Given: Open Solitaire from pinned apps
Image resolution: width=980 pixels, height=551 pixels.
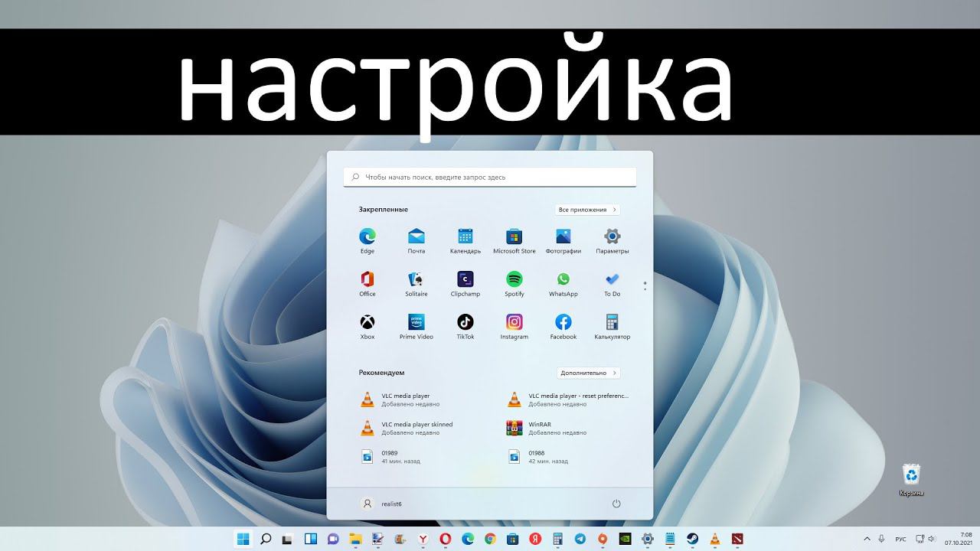Looking at the screenshot, I should point(416,283).
